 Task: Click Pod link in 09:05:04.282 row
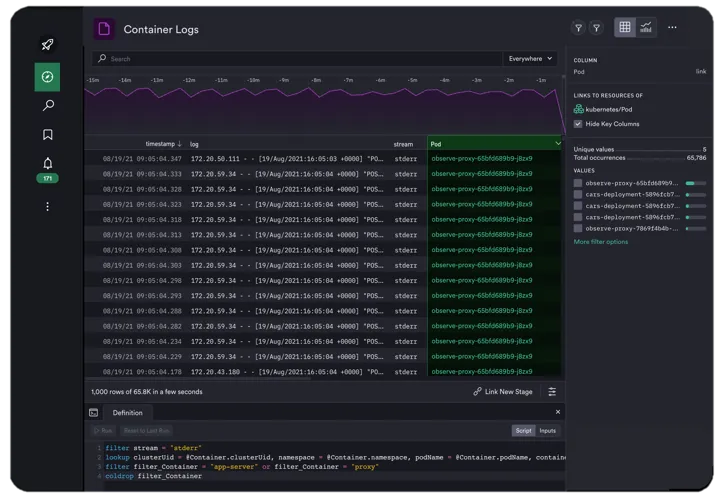coord(482,326)
